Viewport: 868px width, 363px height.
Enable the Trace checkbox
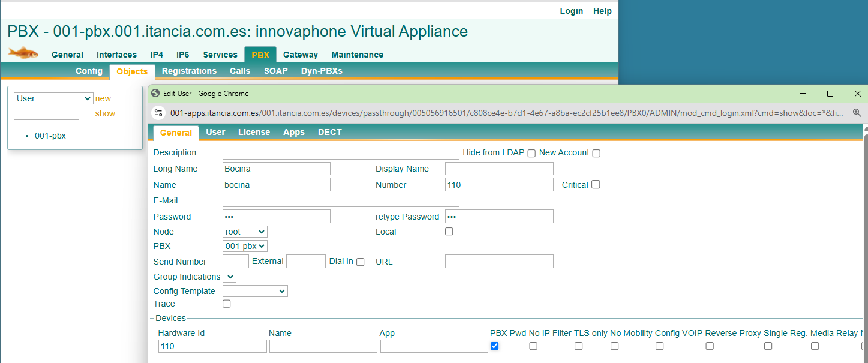227,304
